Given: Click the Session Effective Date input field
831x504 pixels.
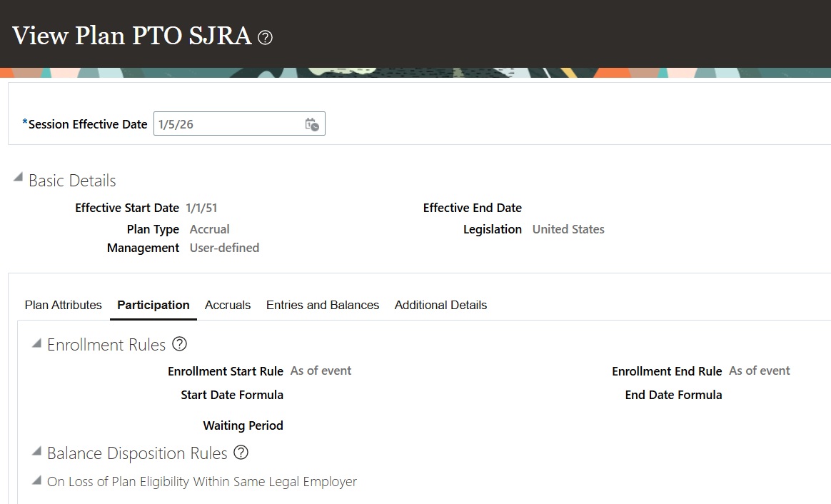Looking at the screenshot, I should [x=227, y=124].
